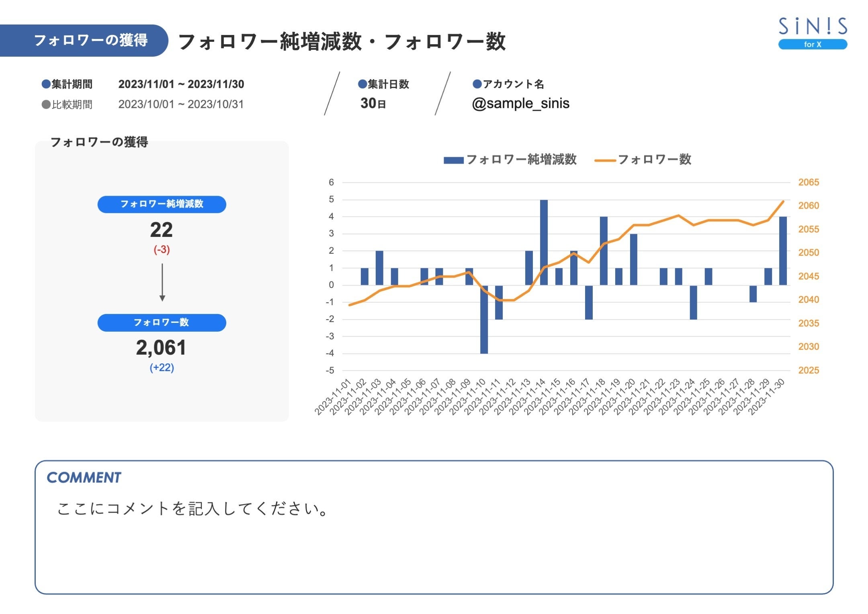This screenshot has width=868, height=614.
Task: Select the フォロワーの獲得 header tab
Action: [x=91, y=40]
